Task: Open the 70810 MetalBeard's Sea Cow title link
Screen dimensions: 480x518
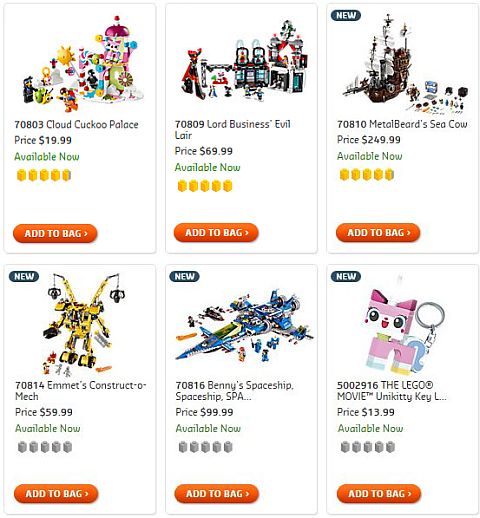Action: pos(402,124)
